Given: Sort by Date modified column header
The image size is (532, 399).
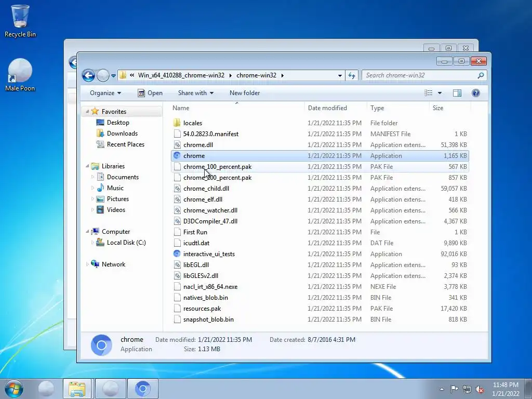Looking at the screenshot, I should click(327, 108).
